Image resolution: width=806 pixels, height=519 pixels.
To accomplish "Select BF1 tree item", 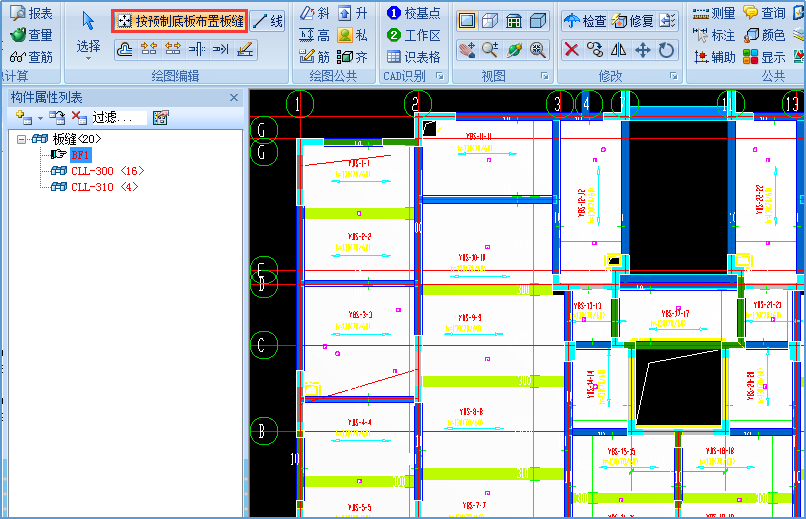I will (x=81, y=155).
